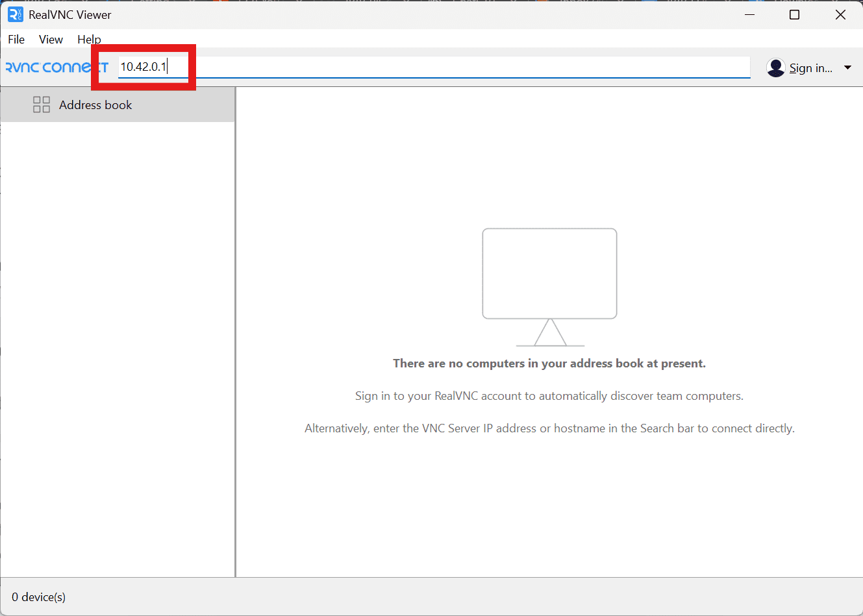Click the 'Alternatively, enter the VNC Server' hint
The width and height of the screenshot is (863, 616).
click(x=549, y=428)
